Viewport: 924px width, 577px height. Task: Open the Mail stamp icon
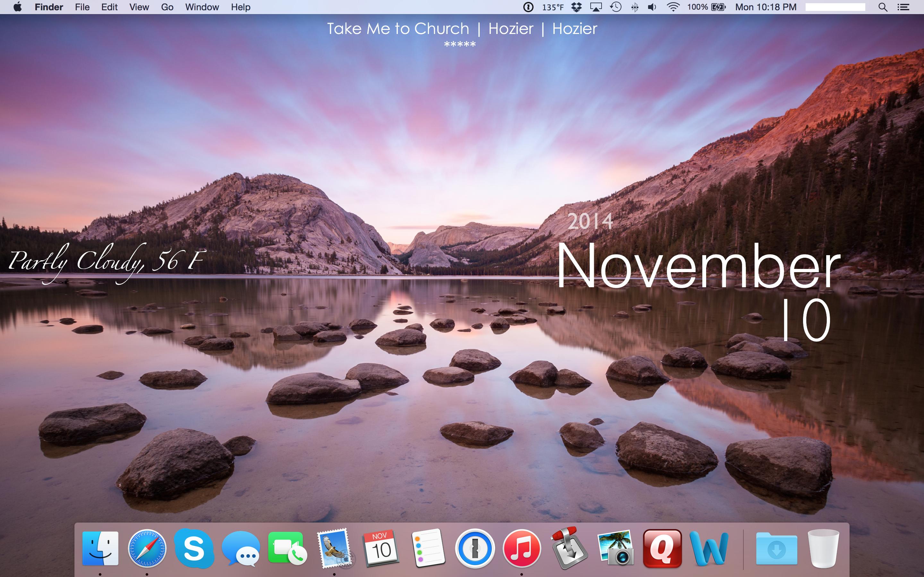pos(335,549)
